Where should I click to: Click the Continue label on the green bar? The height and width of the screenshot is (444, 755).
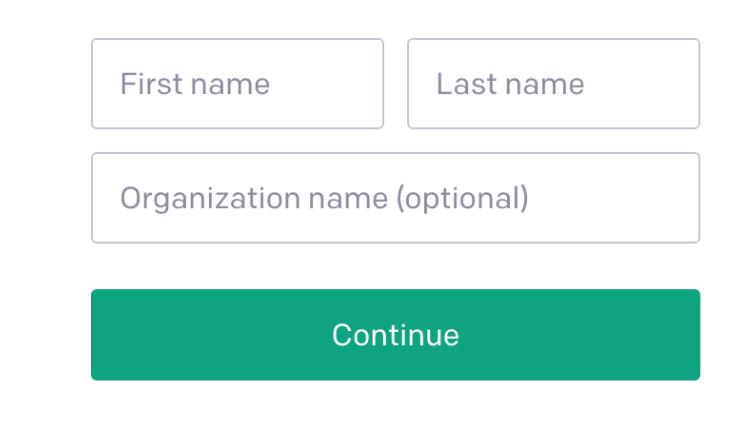[395, 335]
